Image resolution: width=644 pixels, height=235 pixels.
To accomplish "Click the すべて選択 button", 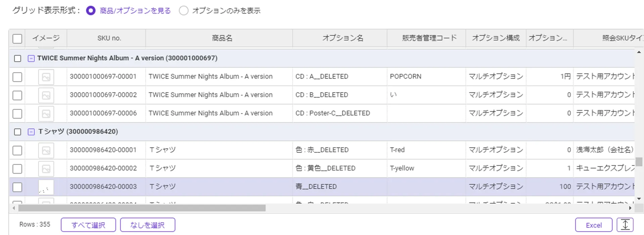I will [88, 225].
